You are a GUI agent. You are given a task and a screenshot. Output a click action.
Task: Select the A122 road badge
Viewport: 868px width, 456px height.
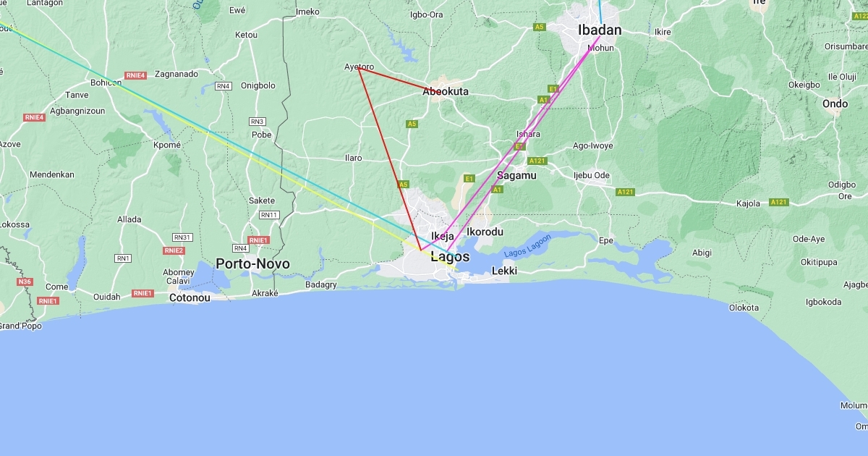[x=860, y=15]
